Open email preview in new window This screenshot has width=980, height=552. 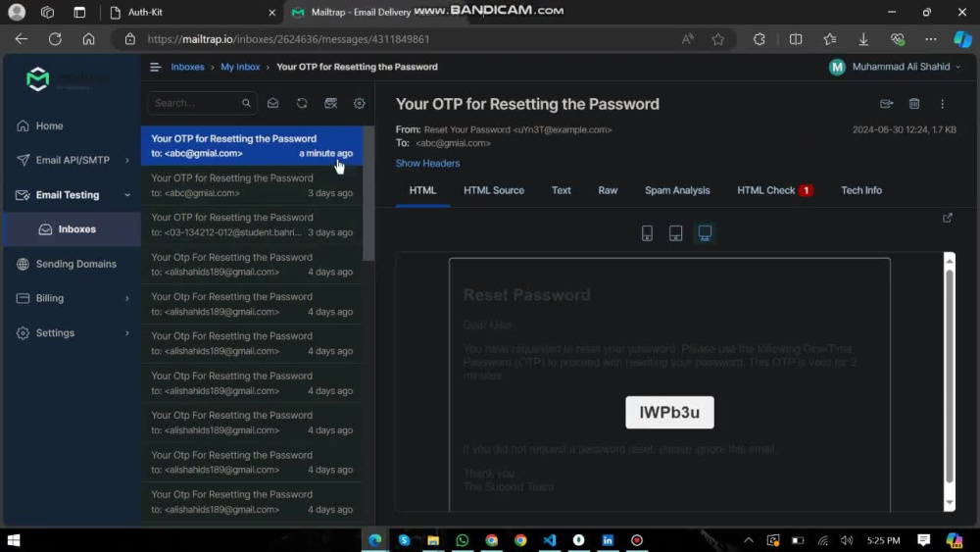[x=948, y=218]
